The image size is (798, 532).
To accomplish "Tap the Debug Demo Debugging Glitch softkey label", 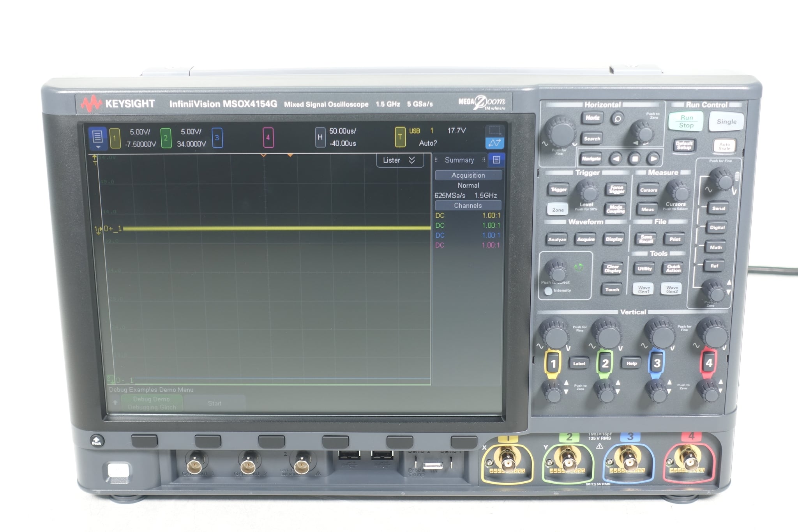I will [152, 403].
